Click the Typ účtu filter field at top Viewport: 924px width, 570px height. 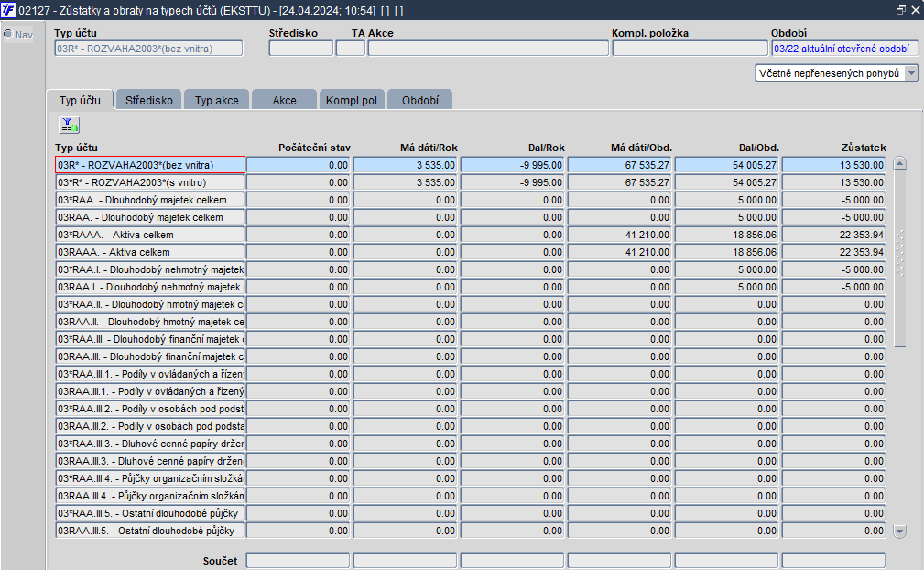pos(148,49)
